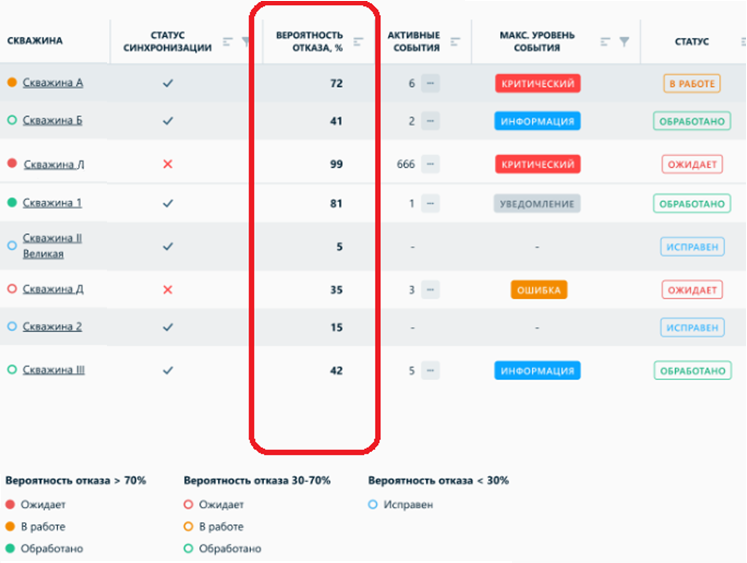This screenshot has height=563, width=747.
Task: Expand the 666 events of Скважина Л
Action: (x=430, y=164)
